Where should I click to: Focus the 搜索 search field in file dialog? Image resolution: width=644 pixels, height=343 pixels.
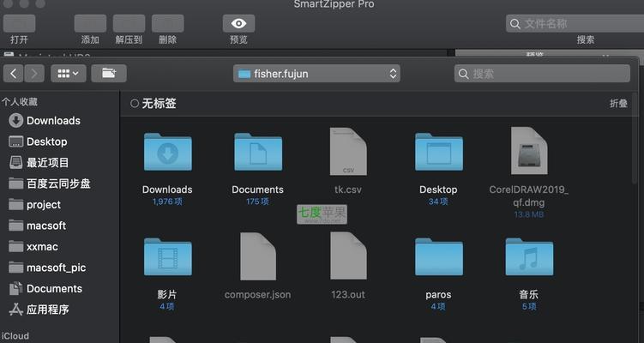pyautogui.click(x=542, y=74)
